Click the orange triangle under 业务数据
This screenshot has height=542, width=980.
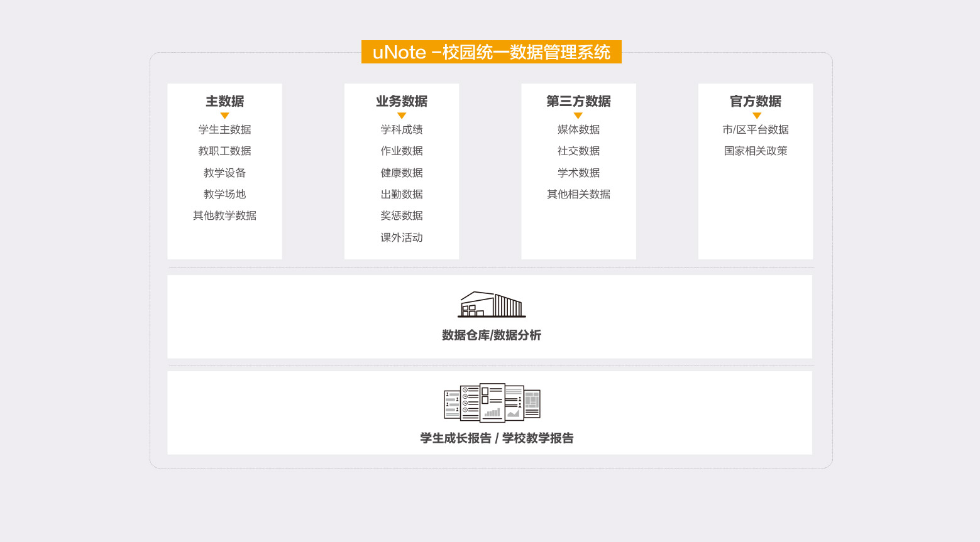pos(402,116)
